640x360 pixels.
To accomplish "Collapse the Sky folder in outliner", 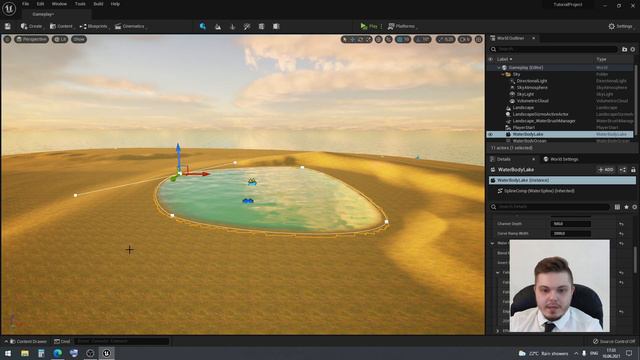I will 503,74.
